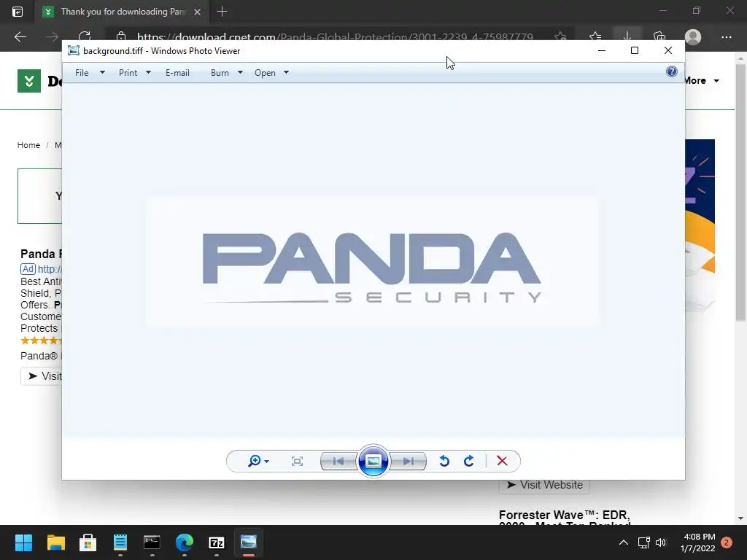Screen dimensions: 747x560
Task: Open the Forrester Wave EDR ad link
Action: [565, 516]
